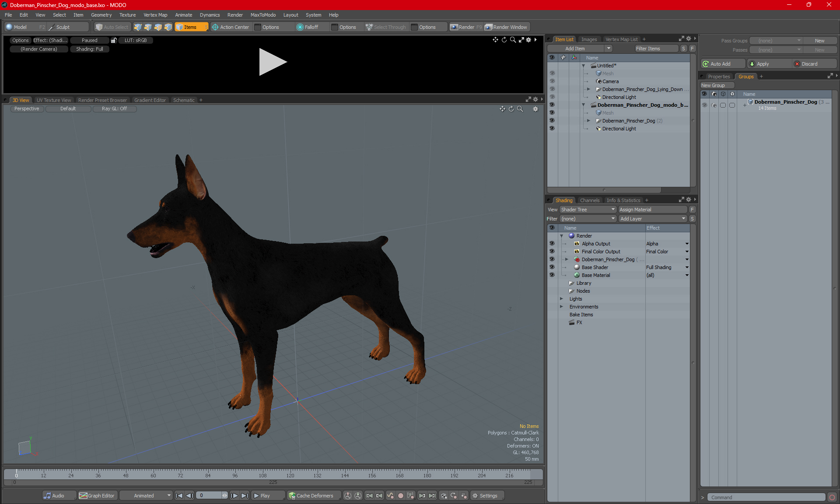Select Vertices selection mode icon
This screenshot has width=840, height=504.
coord(138,27)
